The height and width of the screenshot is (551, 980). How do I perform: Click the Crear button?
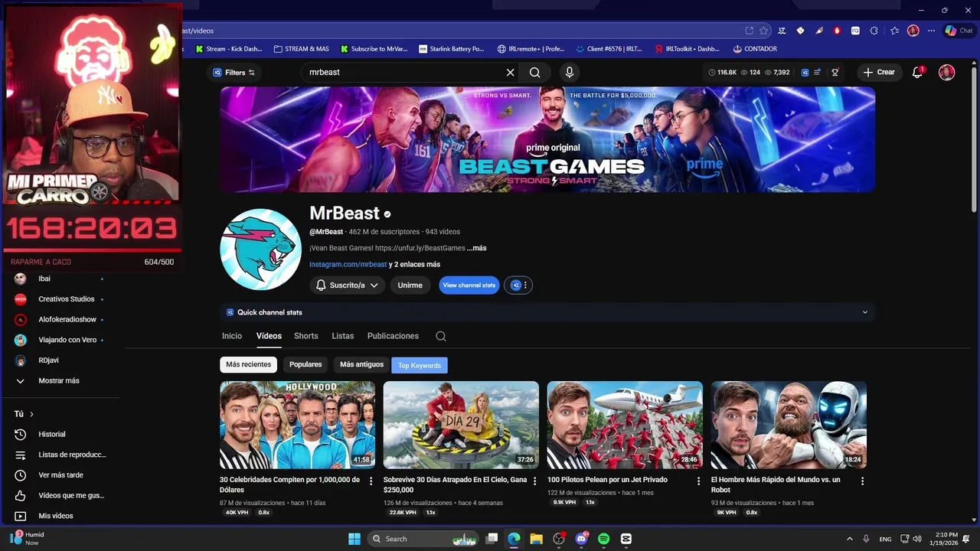click(879, 72)
